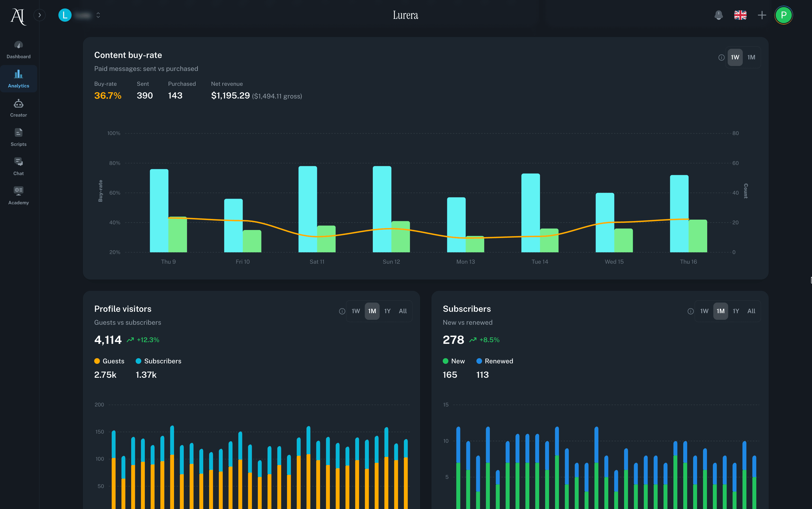
Task: Click the orange Guests legend dot
Action: [97, 361]
